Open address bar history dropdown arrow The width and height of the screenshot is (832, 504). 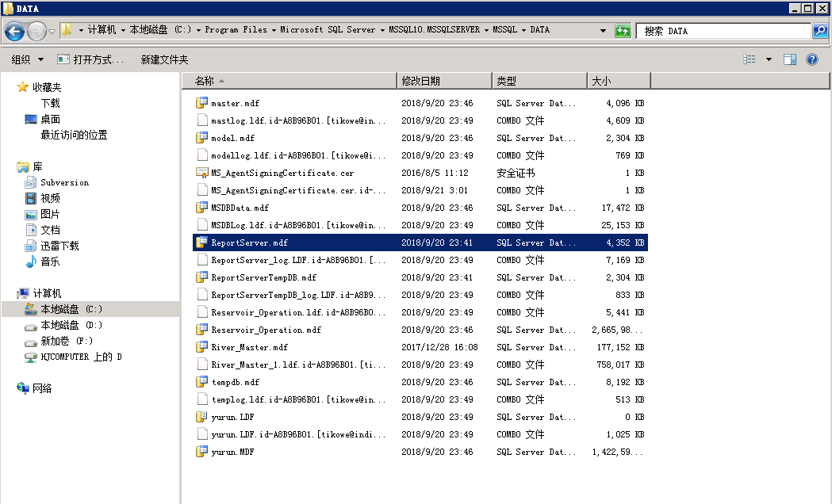(x=603, y=31)
